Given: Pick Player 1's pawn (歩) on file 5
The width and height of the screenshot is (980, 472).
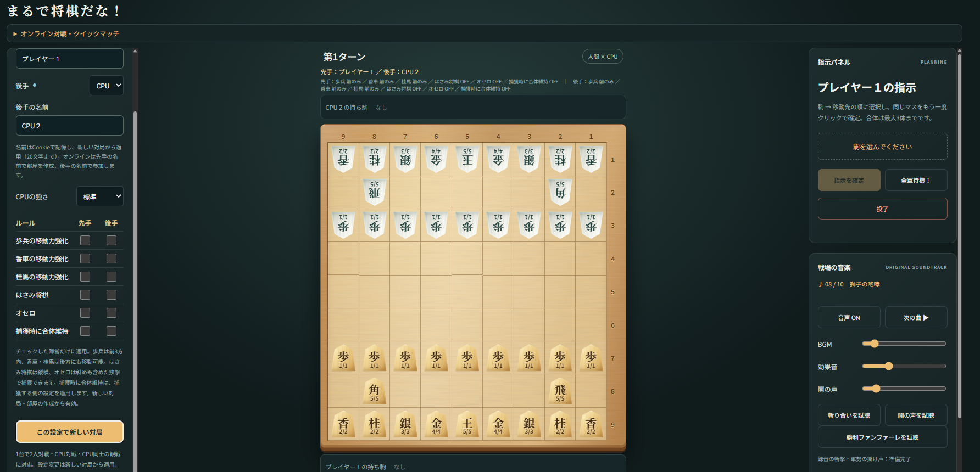Looking at the screenshot, I should coord(467,358).
